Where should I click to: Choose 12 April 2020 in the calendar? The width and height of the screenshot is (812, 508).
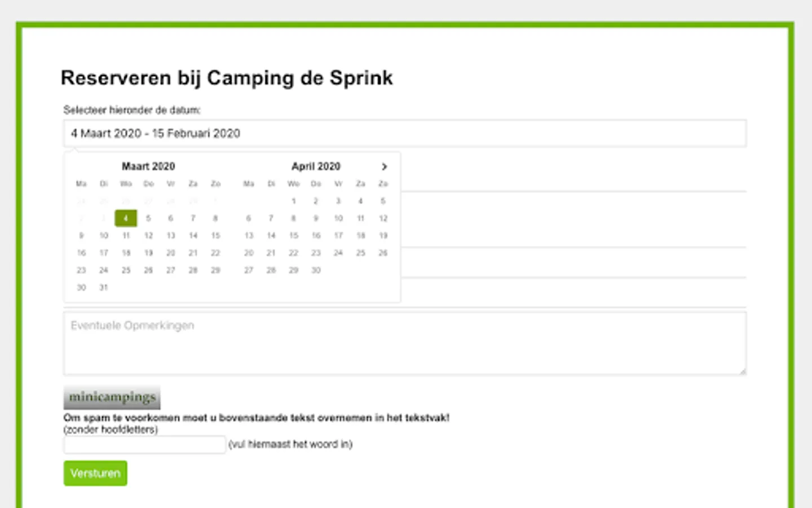coord(383,218)
